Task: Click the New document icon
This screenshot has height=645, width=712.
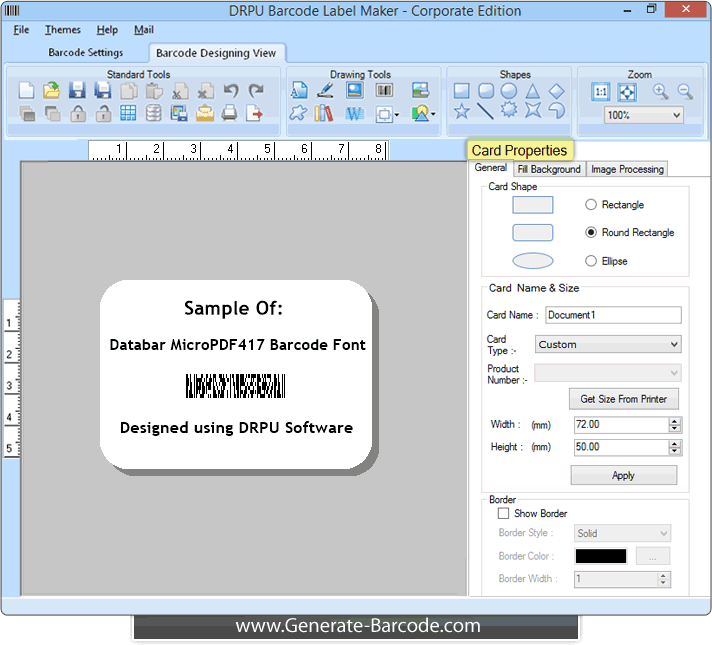Action: click(27, 91)
